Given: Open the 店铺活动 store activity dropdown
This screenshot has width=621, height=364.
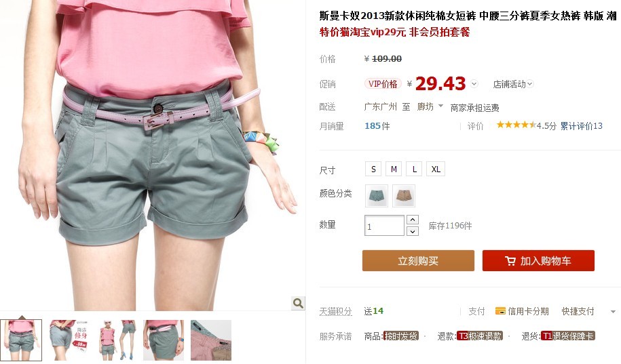Looking at the screenshot, I should pyautogui.click(x=513, y=84).
